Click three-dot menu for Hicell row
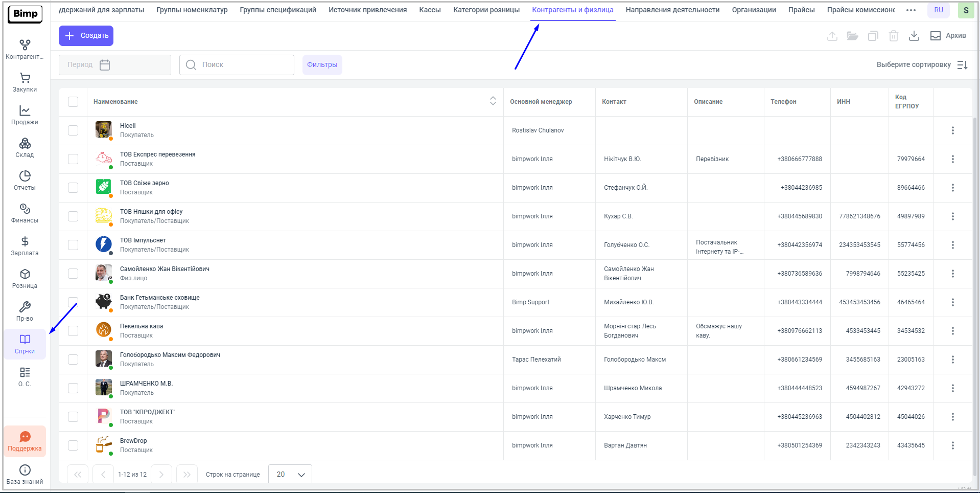 click(x=952, y=130)
